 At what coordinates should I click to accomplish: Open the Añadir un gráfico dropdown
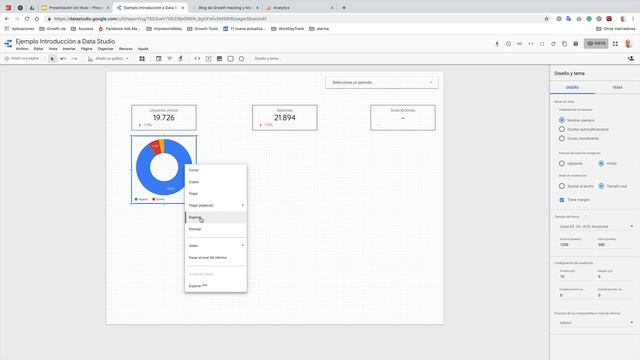[108, 59]
